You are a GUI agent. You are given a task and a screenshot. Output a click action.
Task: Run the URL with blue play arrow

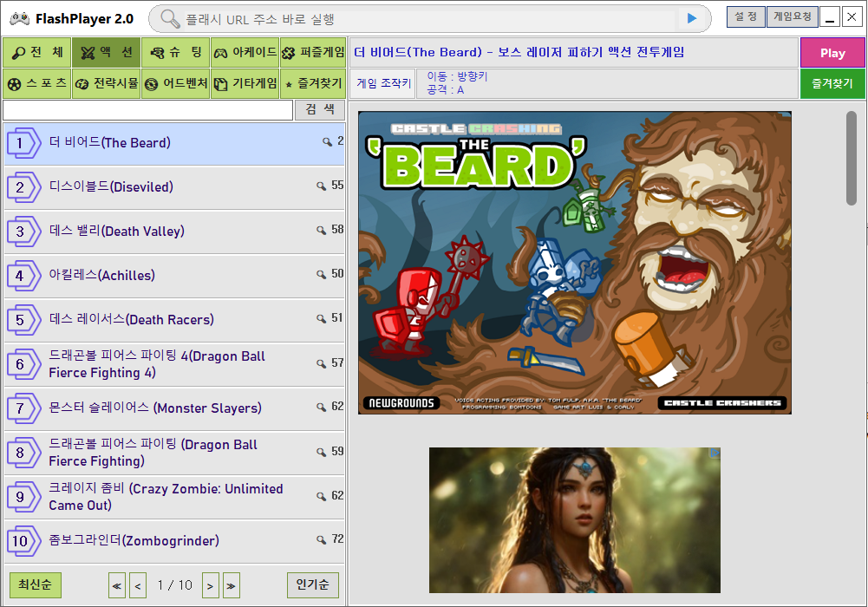pyautogui.click(x=691, y=18)
